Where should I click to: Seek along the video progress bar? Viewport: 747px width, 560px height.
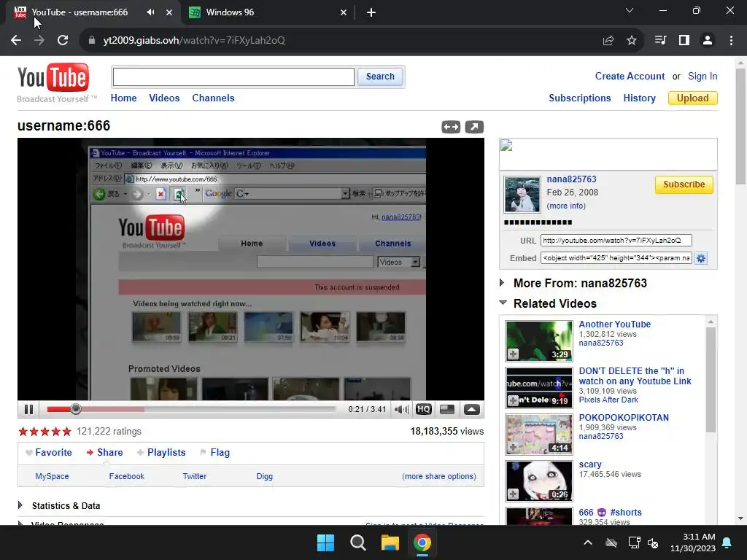click(191, 409)
